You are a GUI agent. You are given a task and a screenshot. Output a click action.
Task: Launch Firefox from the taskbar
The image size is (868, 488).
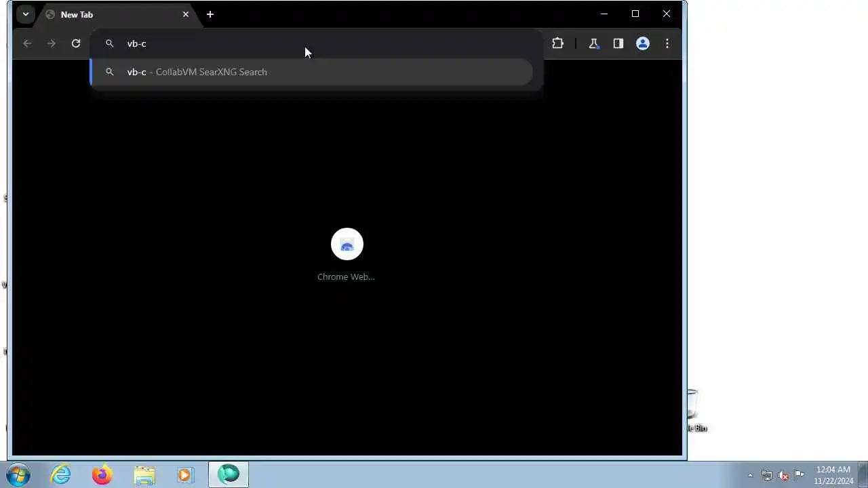102,474
